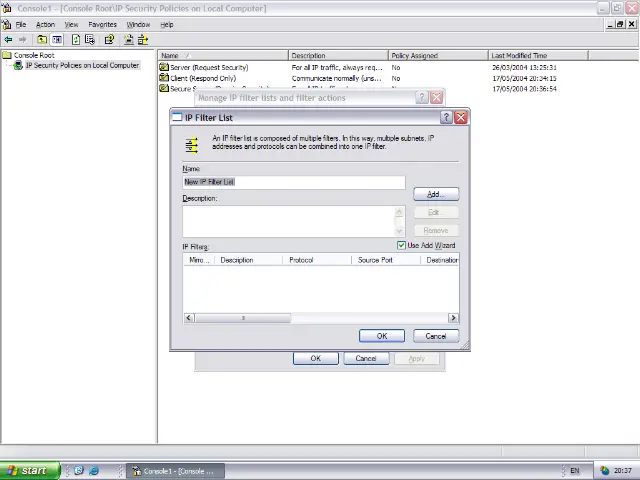Click the Last Modified Time column header
640x480 pixels.
[538, 55]
